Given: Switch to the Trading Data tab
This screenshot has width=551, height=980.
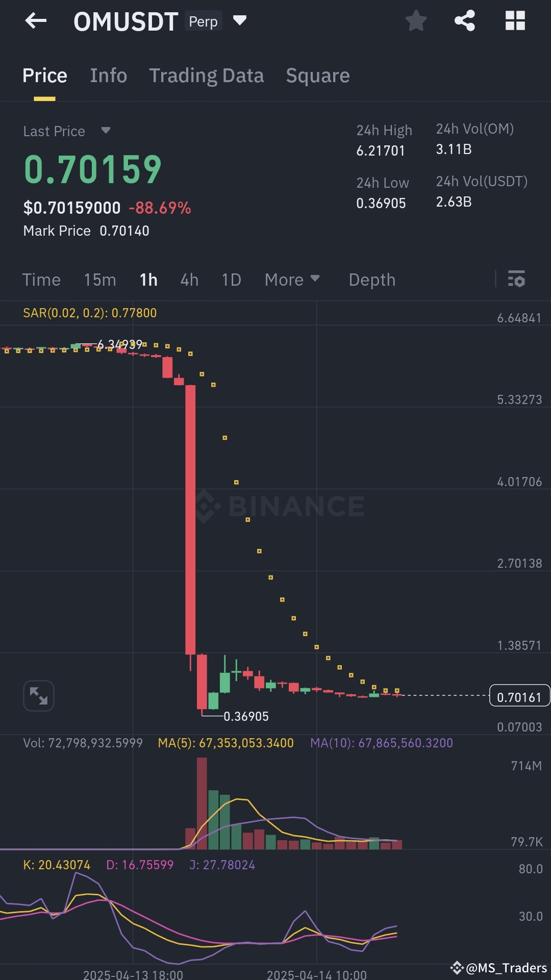Looking at the screenshot, I should tap(207, 75).
